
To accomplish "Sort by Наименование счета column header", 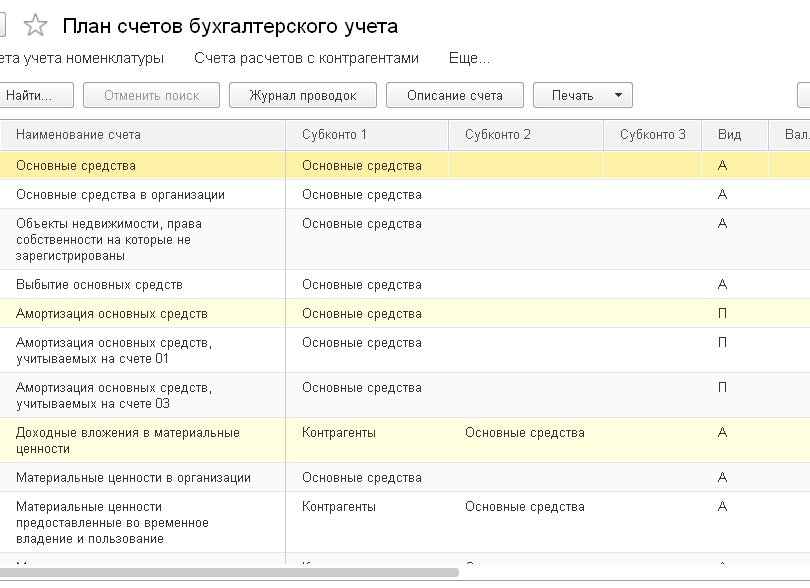I will click(x=142, y=135).
